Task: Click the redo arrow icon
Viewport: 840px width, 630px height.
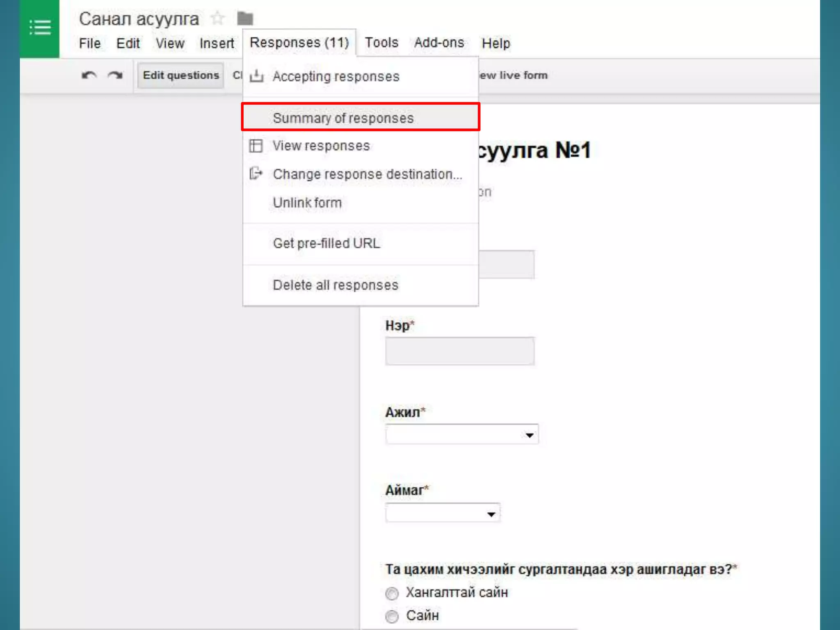Action: 115,75
